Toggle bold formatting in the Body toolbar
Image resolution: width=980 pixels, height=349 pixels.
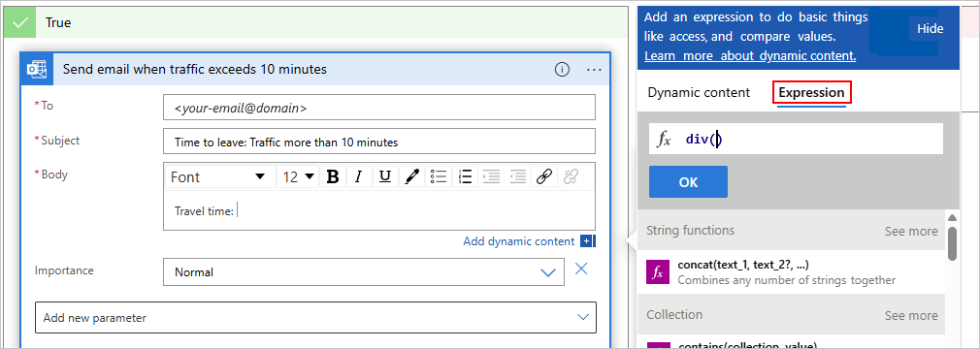333,177
